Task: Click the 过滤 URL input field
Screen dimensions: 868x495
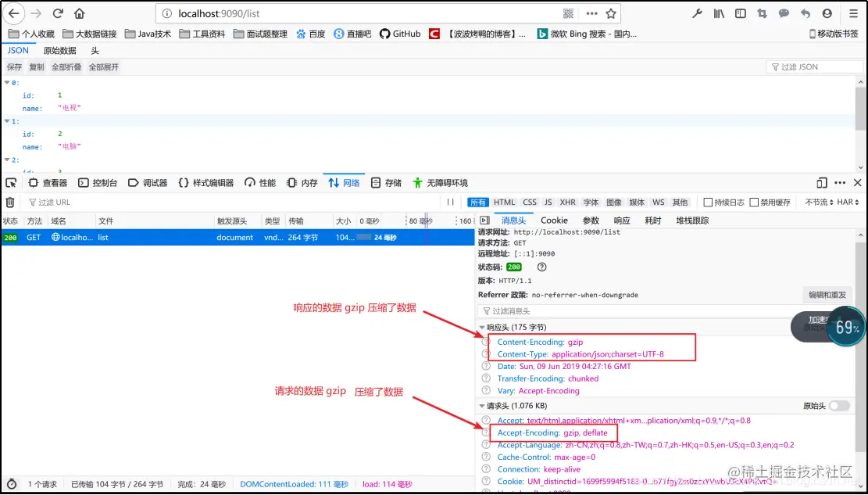Action: (233, 203)
